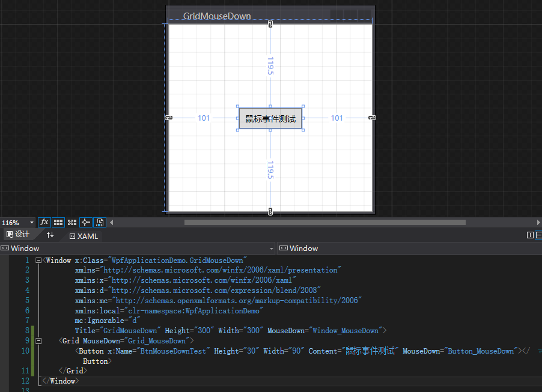
Task: Click the left margin value 101
Action: pyautogui.click(x=204, y=118)
